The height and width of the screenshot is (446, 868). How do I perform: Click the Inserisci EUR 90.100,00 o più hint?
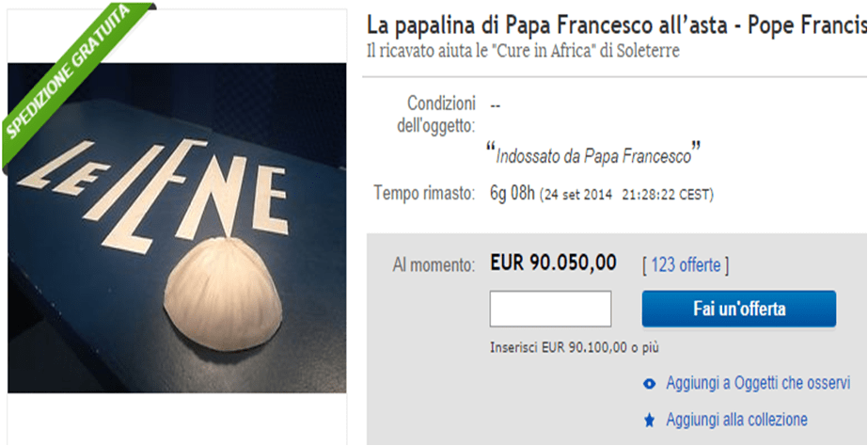575,347
